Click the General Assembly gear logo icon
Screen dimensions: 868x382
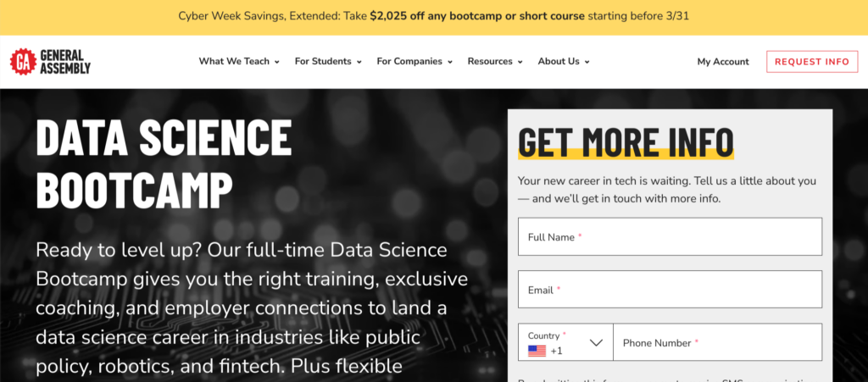tap(23, 62)
